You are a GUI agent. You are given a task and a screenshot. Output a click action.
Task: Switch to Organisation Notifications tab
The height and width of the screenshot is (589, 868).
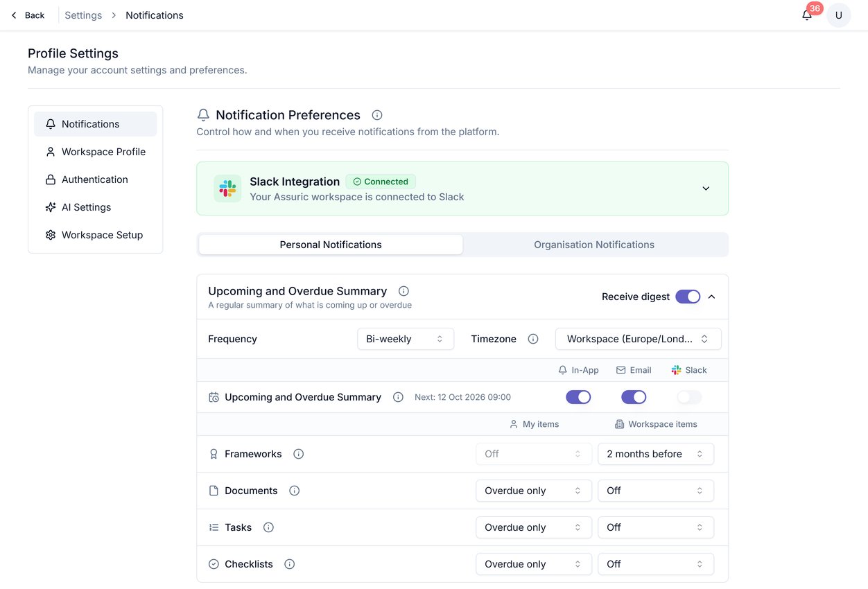[x=594, y=245]
